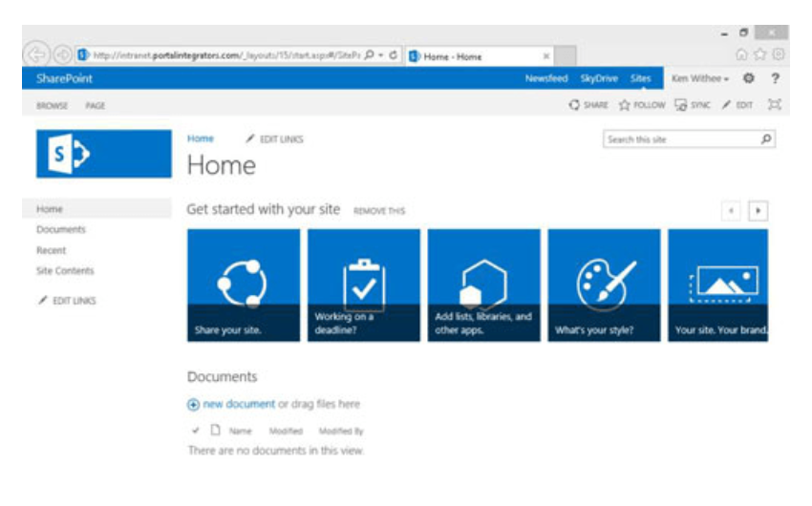Image resolution: width=812 pixels, height=506 pixels.
Task: Open the SkyDrive link
Action: tap(599, 78)
